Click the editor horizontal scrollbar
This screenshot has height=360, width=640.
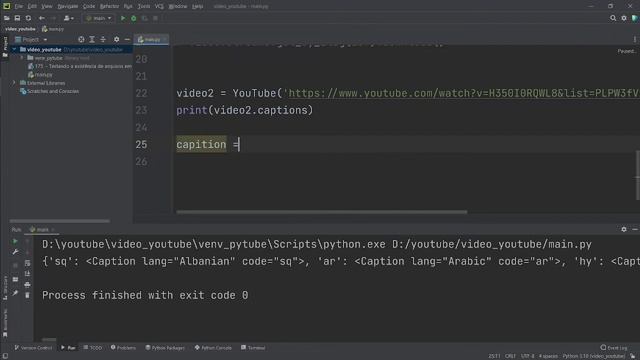322,212
